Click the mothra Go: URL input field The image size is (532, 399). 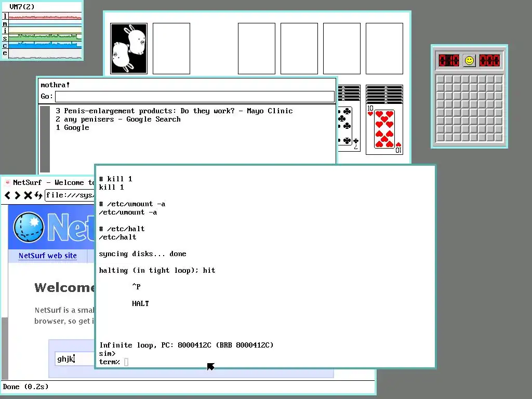point(195,96)
